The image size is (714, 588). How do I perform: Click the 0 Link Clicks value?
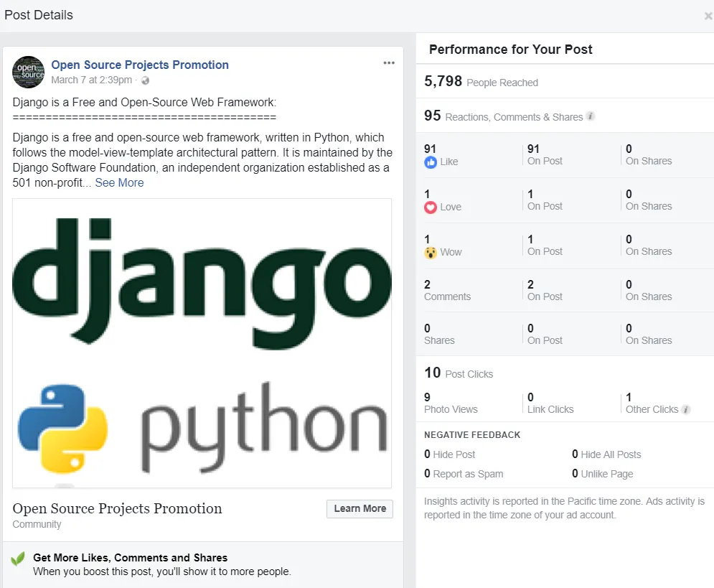point(550,403)
